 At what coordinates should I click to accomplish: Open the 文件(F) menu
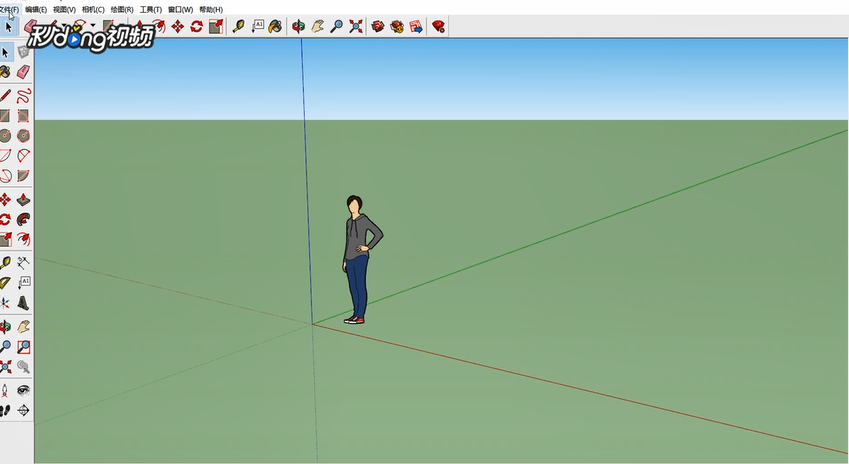(9, 9)
